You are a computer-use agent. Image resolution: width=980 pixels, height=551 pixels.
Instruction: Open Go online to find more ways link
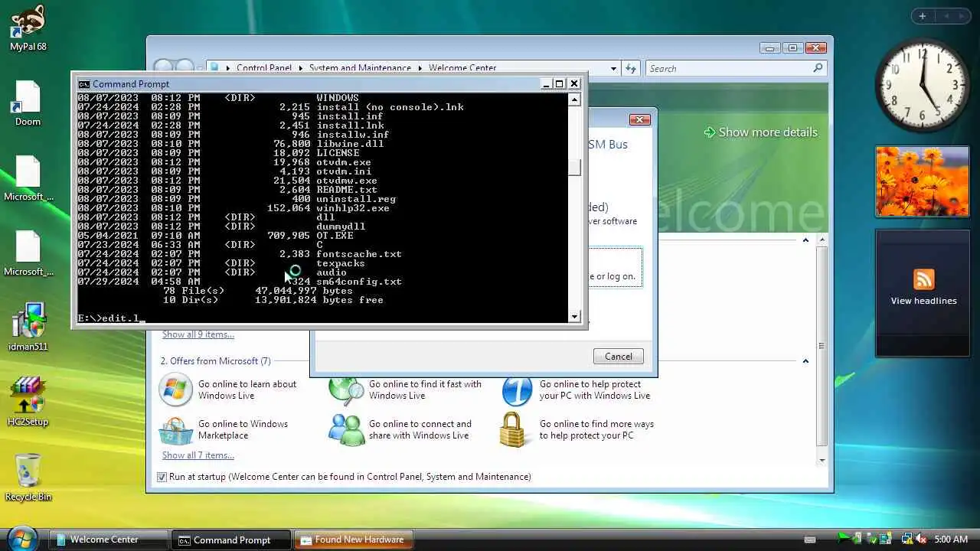point(596,430)
